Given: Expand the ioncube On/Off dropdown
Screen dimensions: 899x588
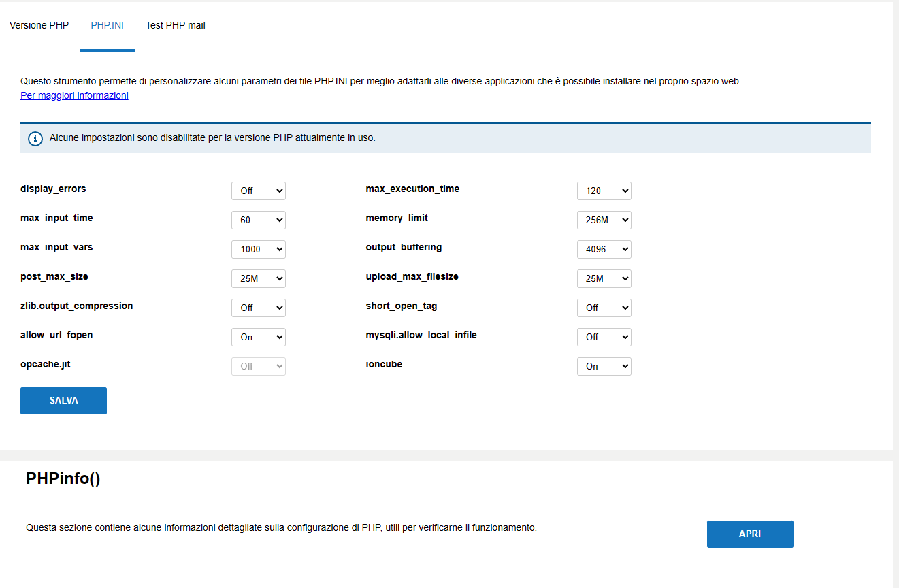Looking at the screenshot, I should click(x=604, y=367).
